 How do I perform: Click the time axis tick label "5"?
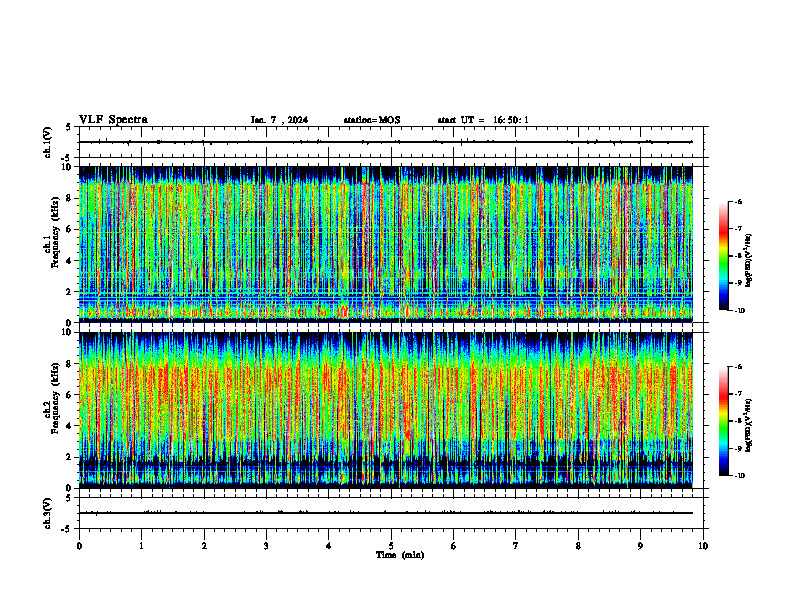391,546
